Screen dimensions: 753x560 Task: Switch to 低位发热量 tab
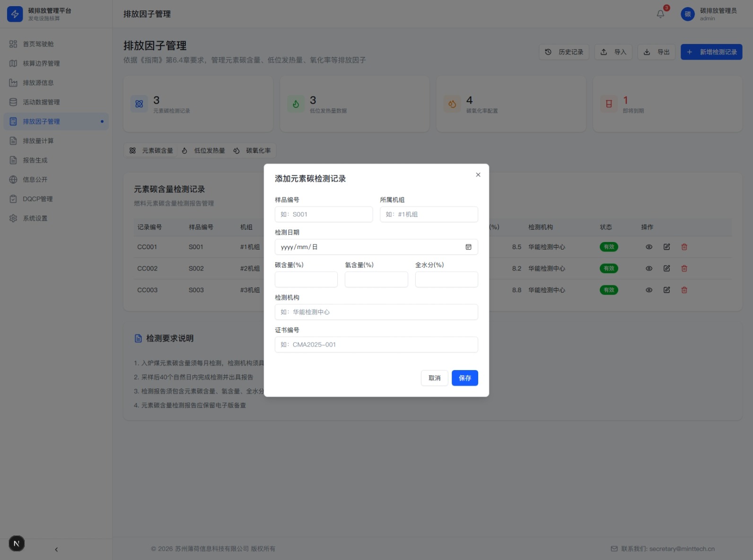(203, 151)
